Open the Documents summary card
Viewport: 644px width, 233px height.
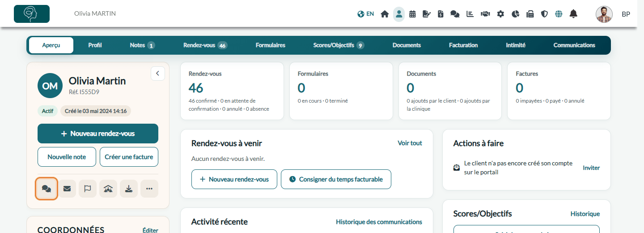[450, 91]
